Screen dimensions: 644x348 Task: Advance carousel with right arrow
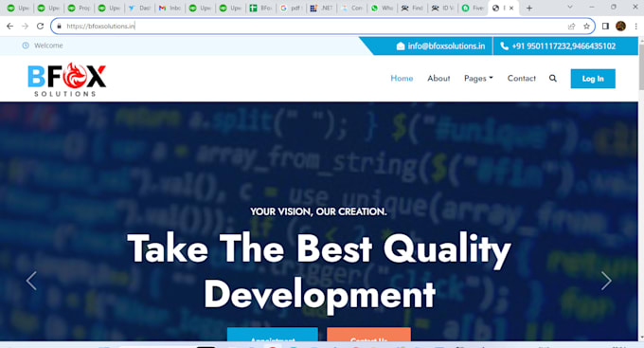click(606, 281)
